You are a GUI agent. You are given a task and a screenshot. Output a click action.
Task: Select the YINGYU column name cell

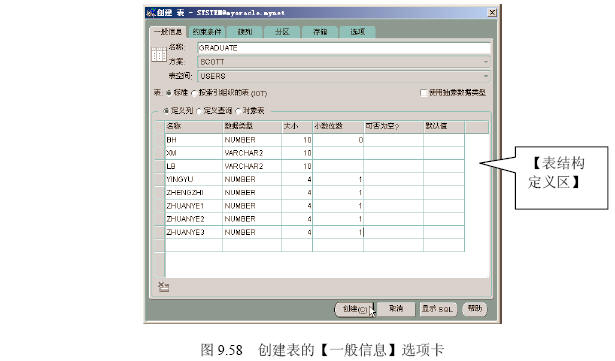[194, 179]
